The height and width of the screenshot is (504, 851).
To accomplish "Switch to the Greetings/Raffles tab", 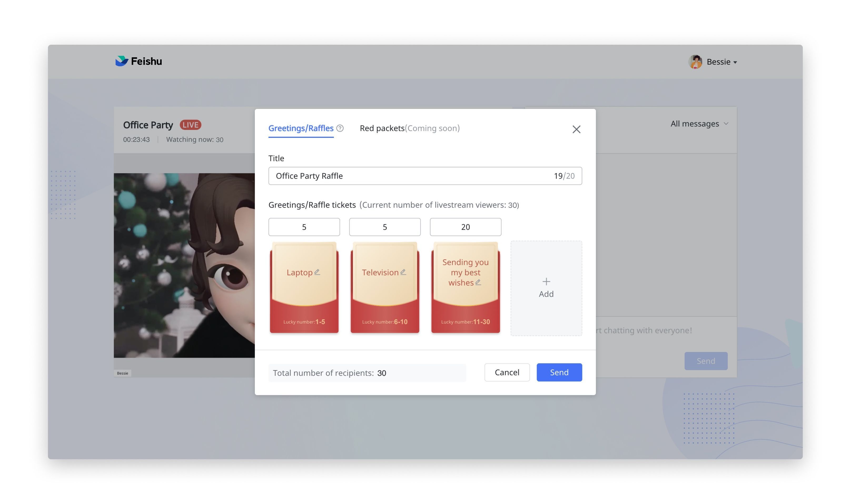I will [x=301, y=128].
